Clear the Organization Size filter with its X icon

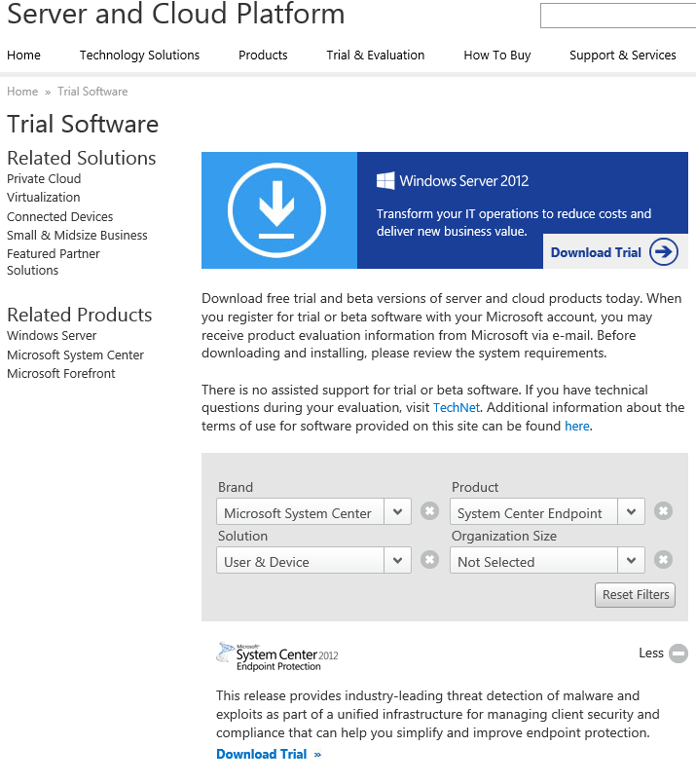(663, 559)
